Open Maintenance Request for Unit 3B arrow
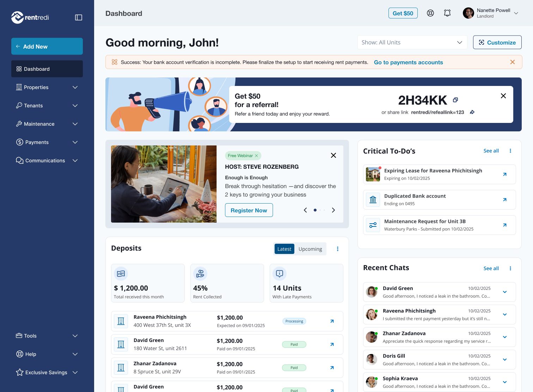Image resolution: width=533 pixels, height=392 pixels. [x=505, y=225]
